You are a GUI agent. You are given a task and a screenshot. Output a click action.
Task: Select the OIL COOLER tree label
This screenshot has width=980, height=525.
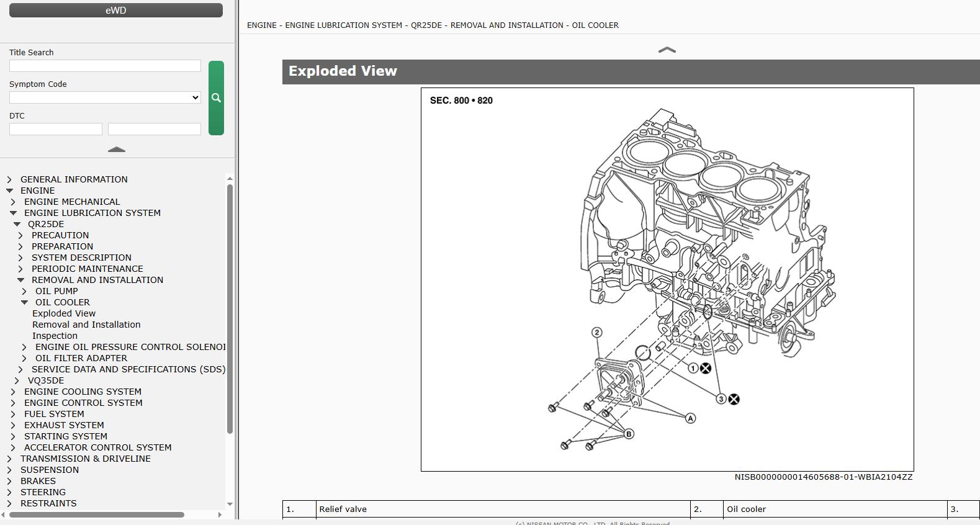click(63, 302)
